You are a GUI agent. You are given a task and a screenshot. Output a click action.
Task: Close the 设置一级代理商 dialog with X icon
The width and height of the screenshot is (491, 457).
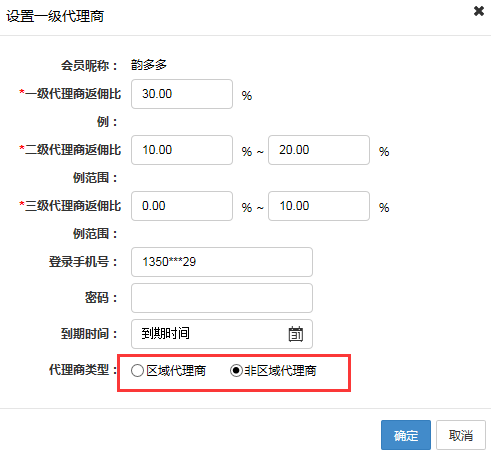pos(479,11)
